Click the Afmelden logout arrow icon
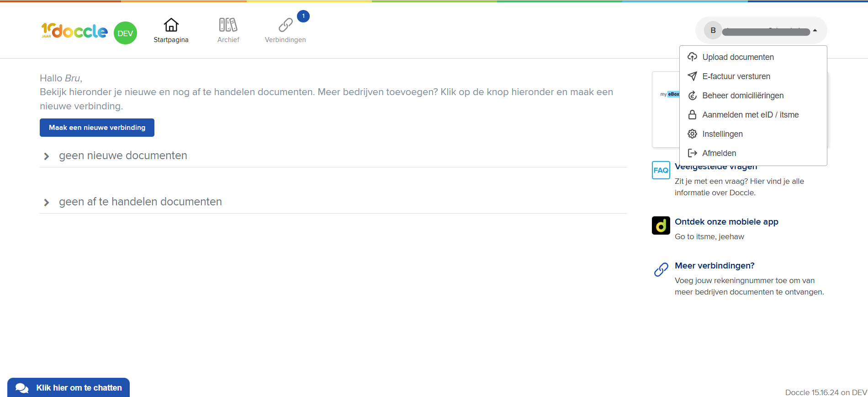 [x=693, y=153]
